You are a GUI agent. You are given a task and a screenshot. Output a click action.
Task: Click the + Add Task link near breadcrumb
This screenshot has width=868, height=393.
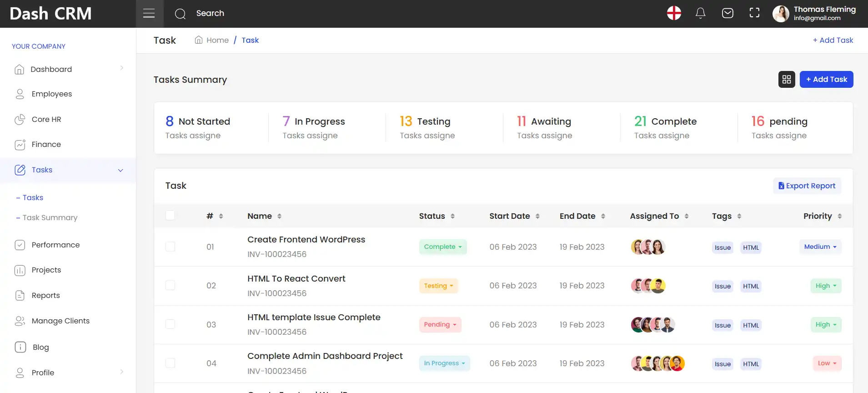coord(833,40)
